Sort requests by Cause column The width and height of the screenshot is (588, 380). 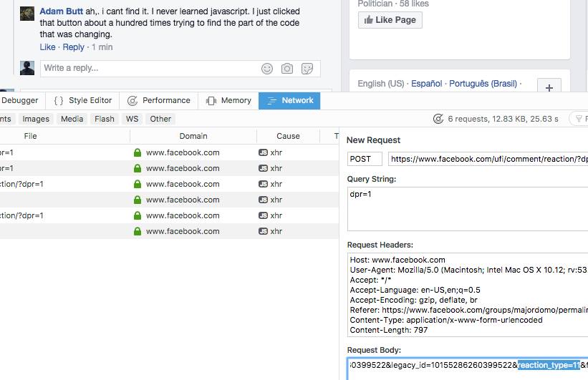pyautogui.click(x=288, y=136)
